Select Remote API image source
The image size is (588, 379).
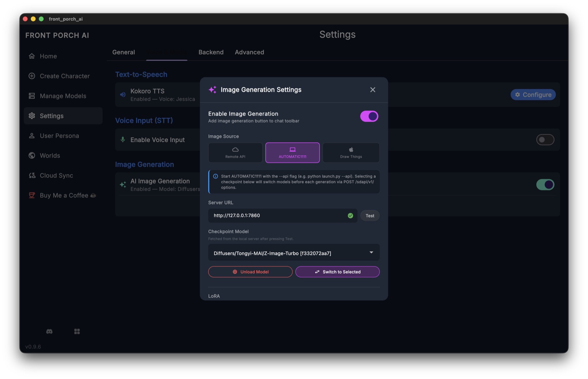tap(235, 153)
